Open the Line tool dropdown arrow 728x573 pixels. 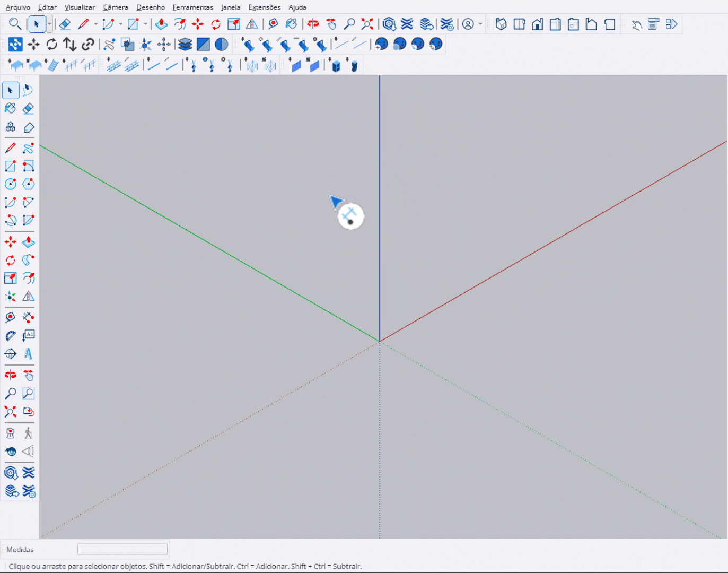[95, 24]
